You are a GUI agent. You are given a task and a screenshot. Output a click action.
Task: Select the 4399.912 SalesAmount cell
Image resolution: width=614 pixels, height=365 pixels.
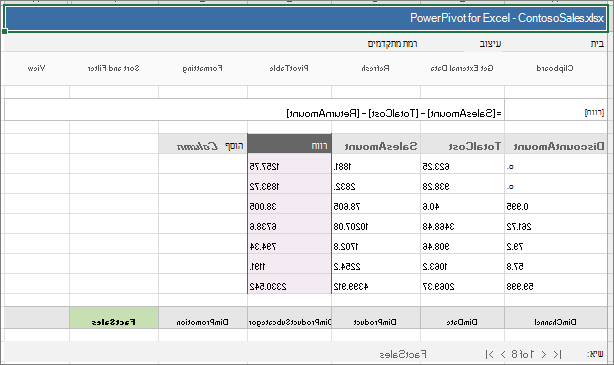point(376,284)
